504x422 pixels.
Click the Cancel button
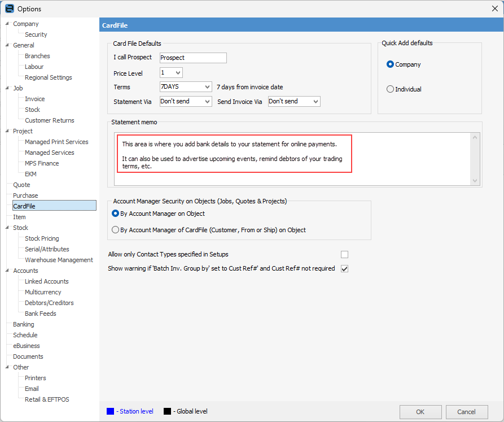pos(467,412)
